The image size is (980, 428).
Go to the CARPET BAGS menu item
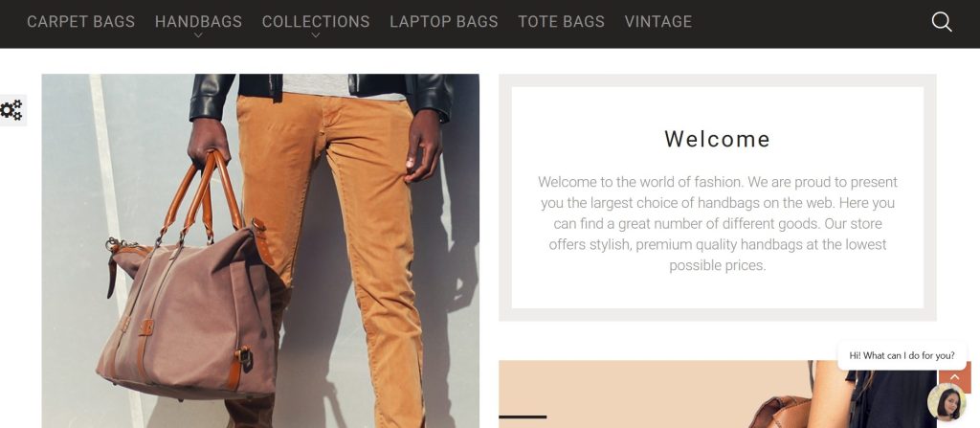pyautogui.click(x=80, y=22)
